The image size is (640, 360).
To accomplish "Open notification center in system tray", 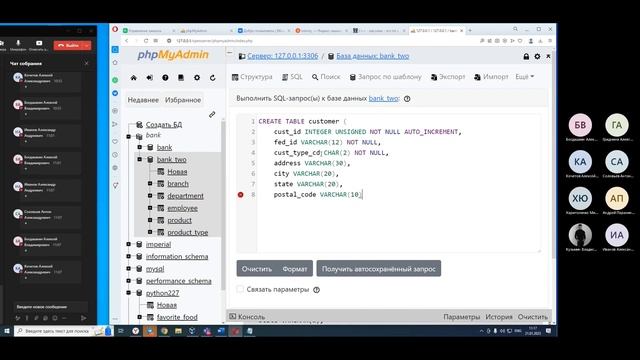I will [x=549, y=331].
